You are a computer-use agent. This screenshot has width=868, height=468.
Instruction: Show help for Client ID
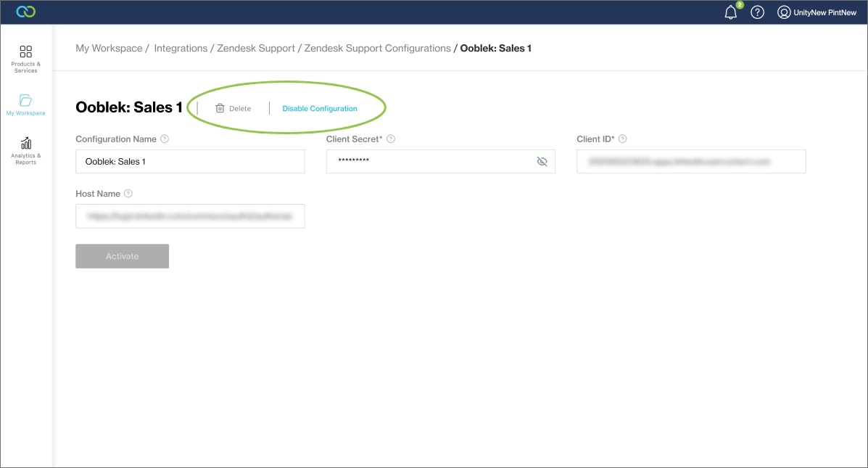622,139
